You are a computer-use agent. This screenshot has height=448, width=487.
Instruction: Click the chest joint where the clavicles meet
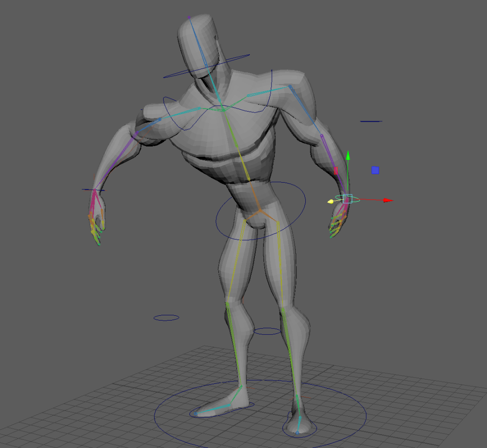[x=223, y=110]
